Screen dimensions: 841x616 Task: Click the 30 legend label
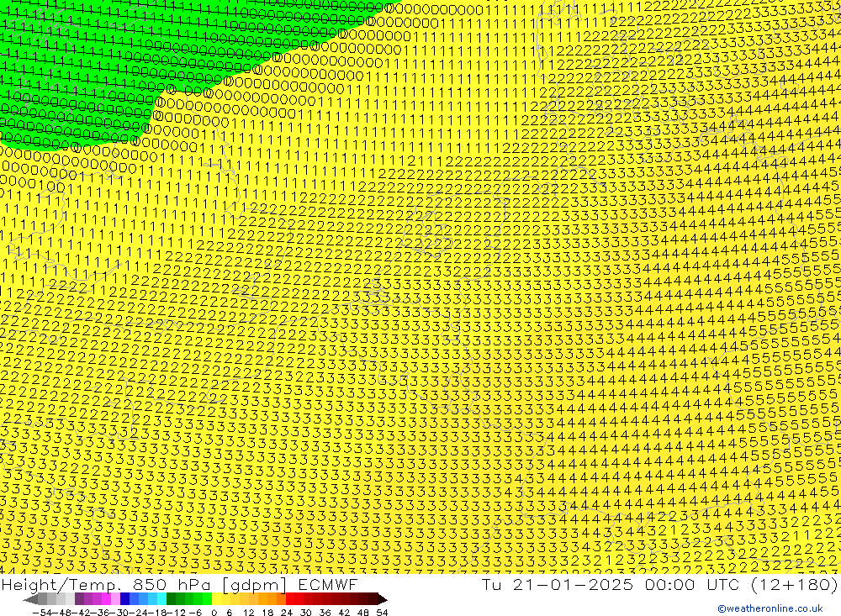(306, 613)
